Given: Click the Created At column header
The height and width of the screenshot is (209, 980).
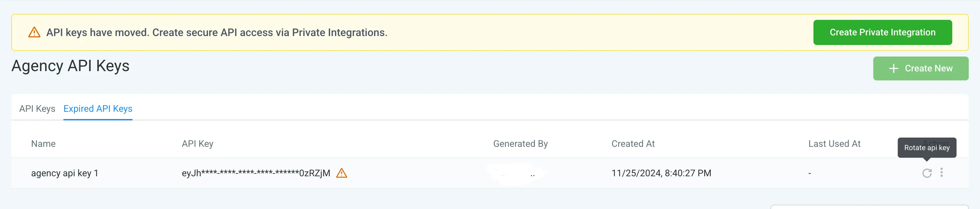Looking at the screenshot, I should coord(633,144).
